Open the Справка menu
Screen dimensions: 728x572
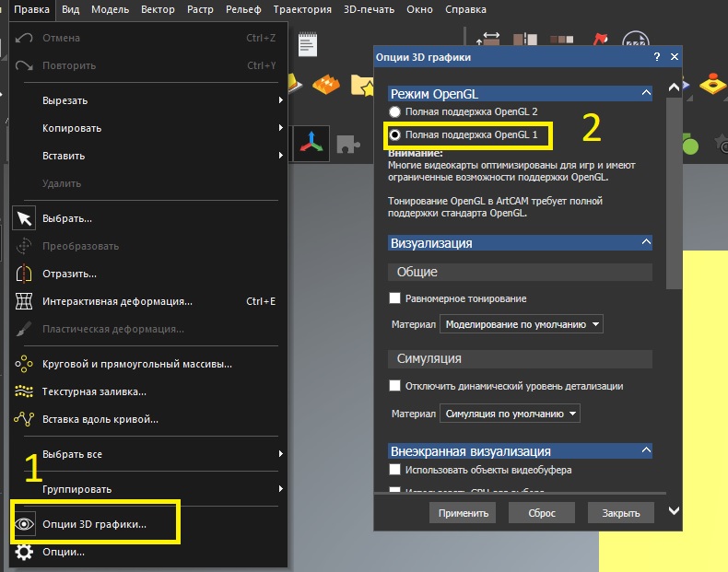point(465,9)
